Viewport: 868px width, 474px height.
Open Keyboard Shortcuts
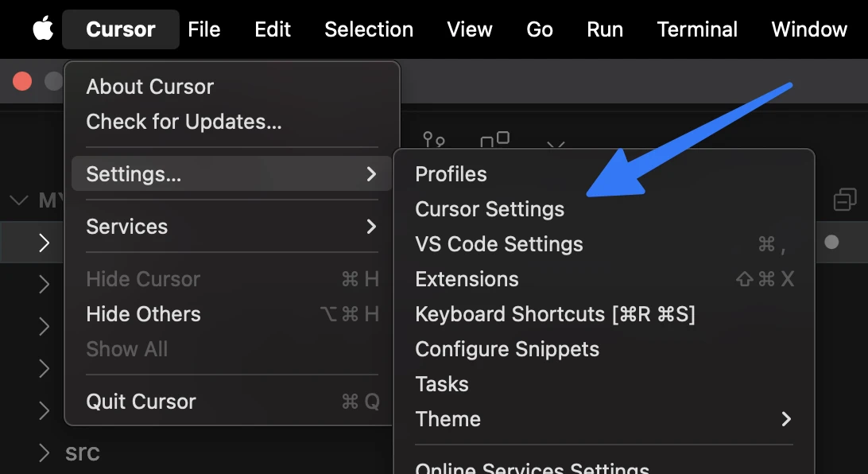coord(555,314)
